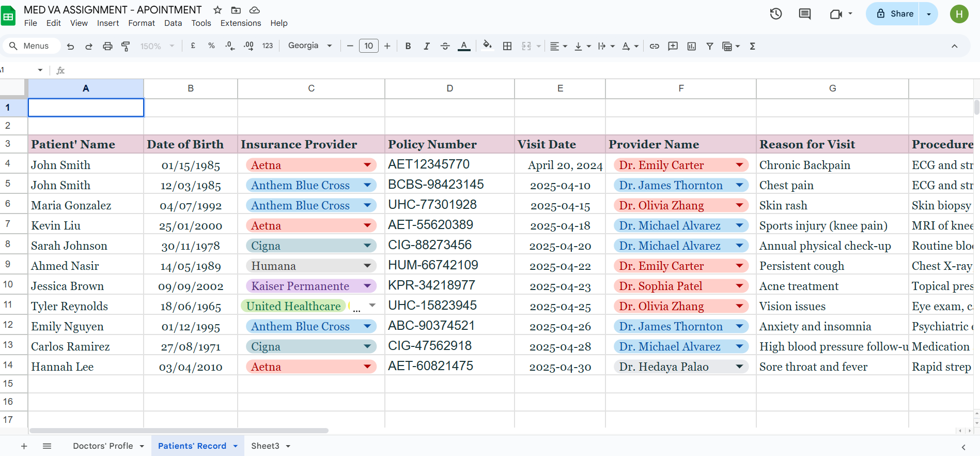Activate the Paint format tool
Screen dimensions: 980x456
point(126,46)
